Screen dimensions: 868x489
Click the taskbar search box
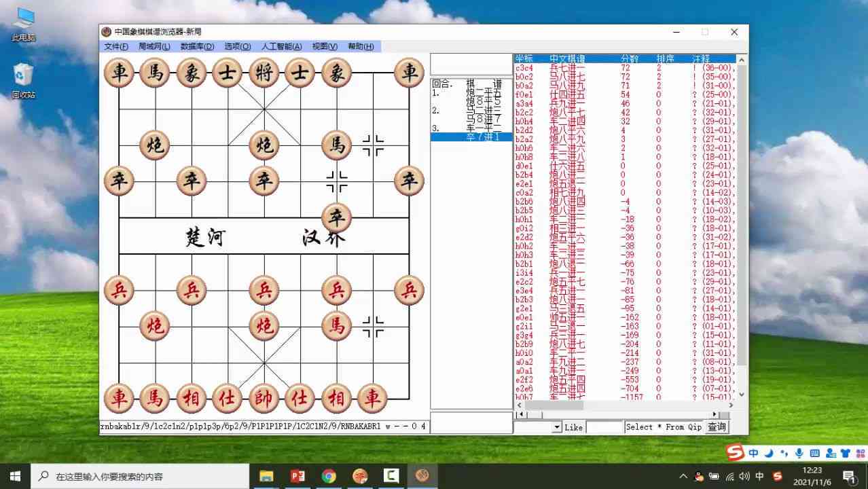click(141, 476)
